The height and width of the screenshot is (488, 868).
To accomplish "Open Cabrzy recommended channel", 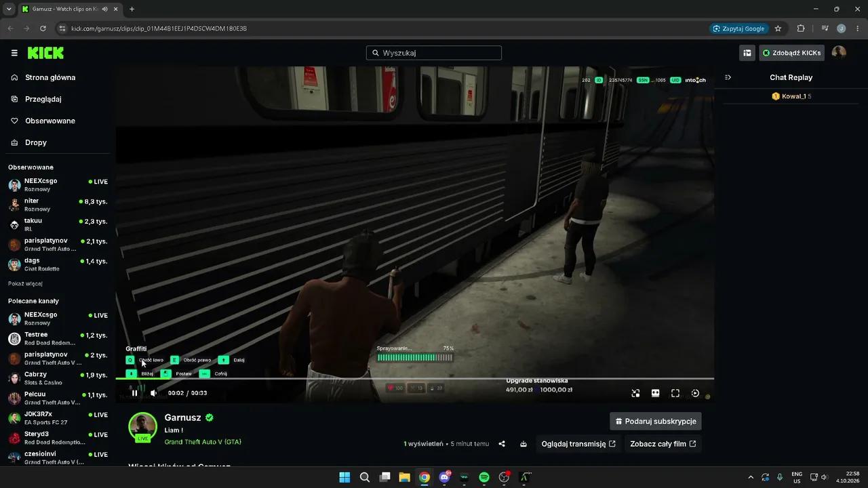I will (57, 378).
